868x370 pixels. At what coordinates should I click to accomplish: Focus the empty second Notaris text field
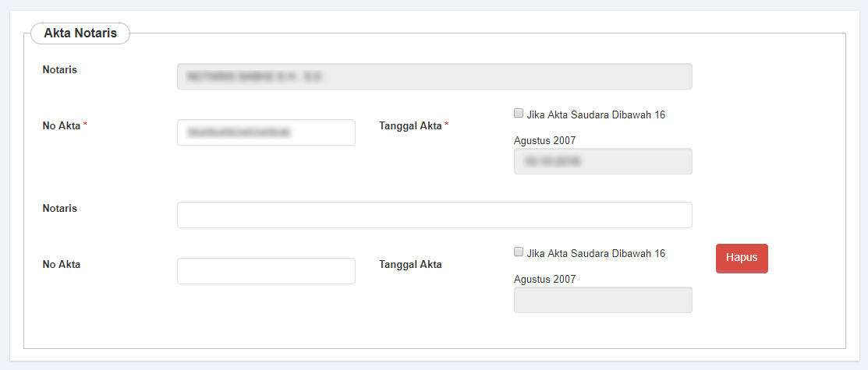point(434,215)
